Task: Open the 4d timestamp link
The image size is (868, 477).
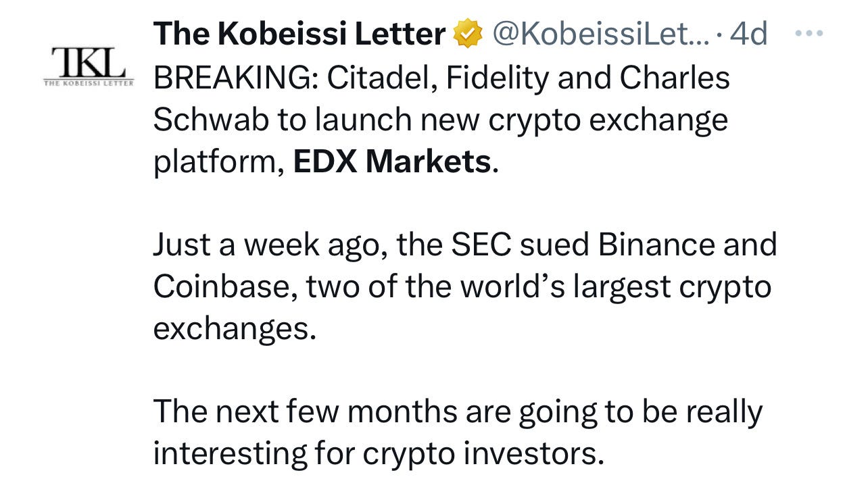Action: 749,34
